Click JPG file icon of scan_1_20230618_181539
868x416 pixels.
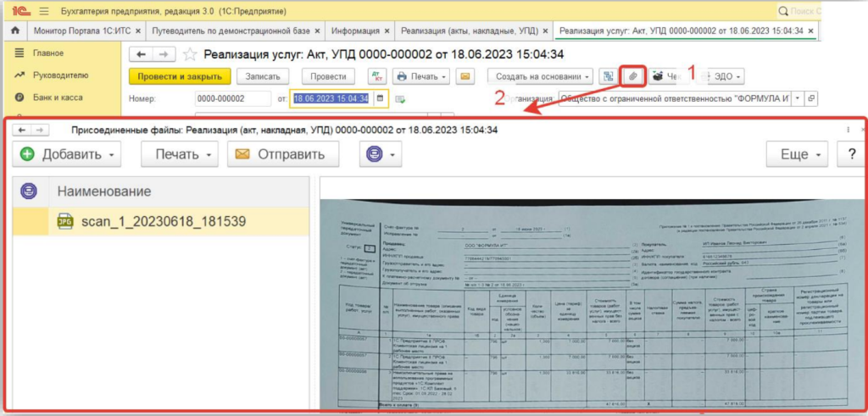pyautogui.click(x=65, y=221)
